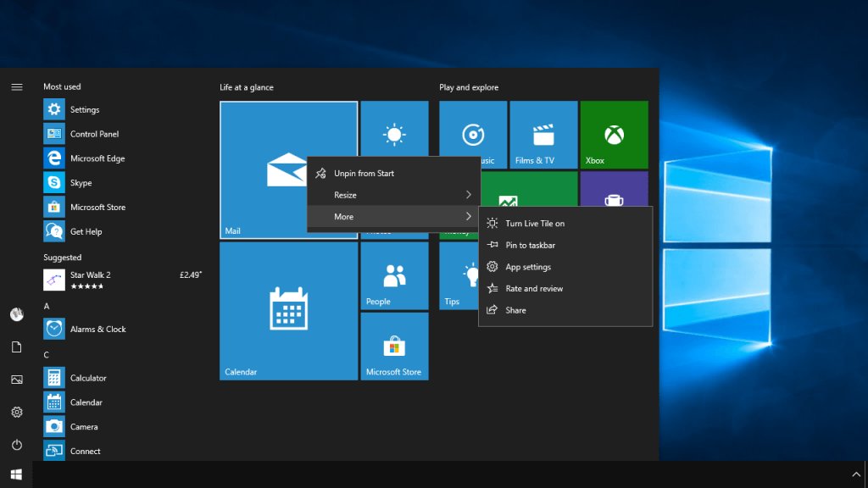Click the Power icon in sidebar
The width and height of the screenshot is (868, 488).
click(x=16, y=445)
